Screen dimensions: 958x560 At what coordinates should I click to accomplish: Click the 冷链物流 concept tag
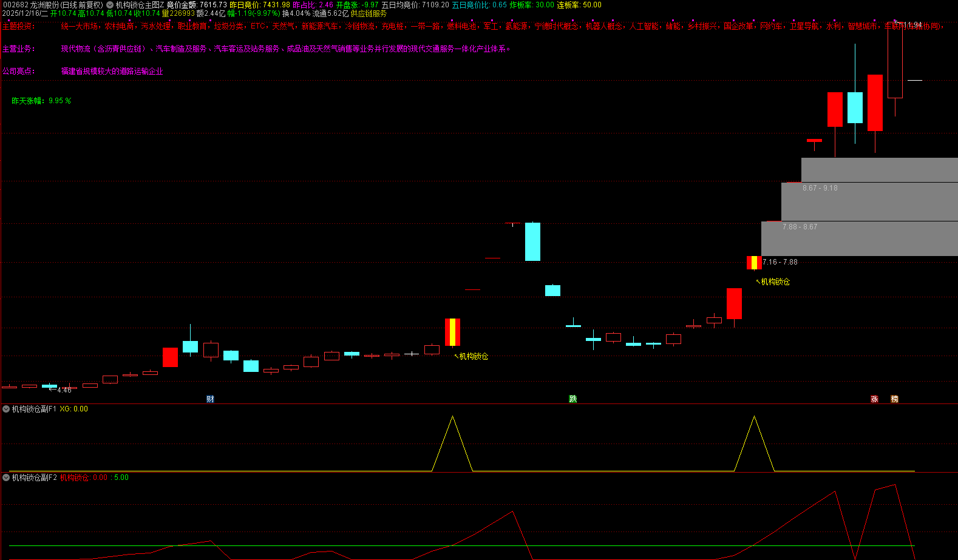[359, 27]
